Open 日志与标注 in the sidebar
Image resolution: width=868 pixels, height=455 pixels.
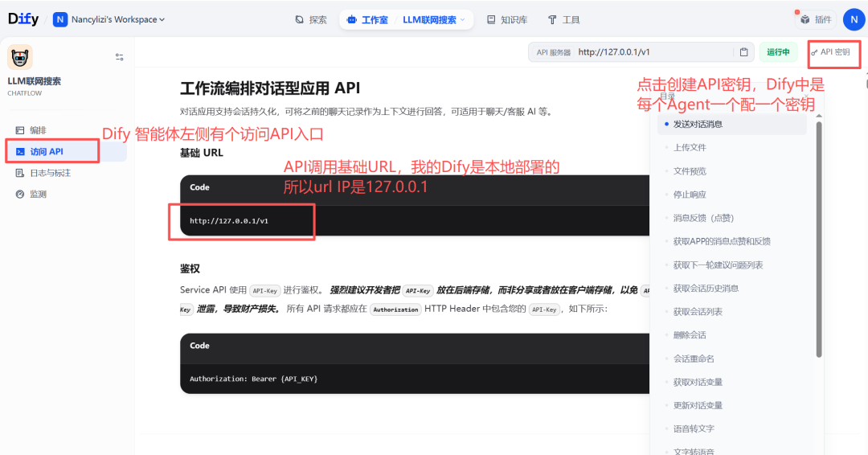tap(67, 173)
